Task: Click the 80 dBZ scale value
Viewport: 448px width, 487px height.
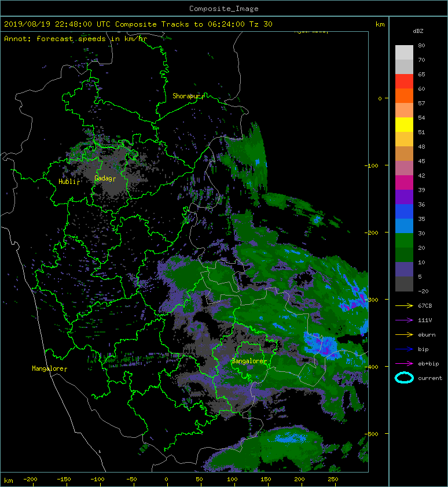Action: click(421, 45)
